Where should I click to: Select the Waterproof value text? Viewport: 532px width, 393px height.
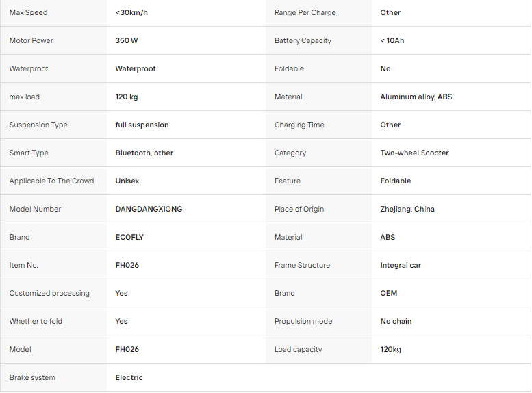(x=136, y=69)
